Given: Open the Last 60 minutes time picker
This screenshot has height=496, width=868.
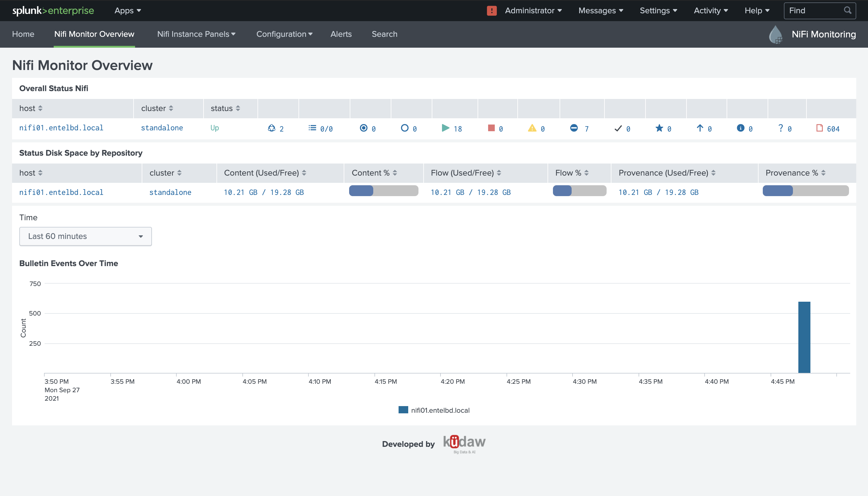Looking at the screenshot, I should pyautogui.click(x=85, y=237).
